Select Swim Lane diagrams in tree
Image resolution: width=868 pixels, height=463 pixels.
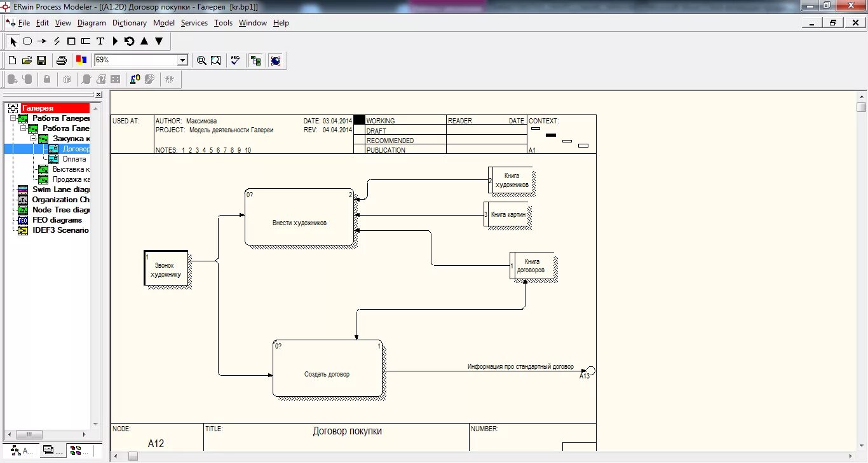(61, 190)
